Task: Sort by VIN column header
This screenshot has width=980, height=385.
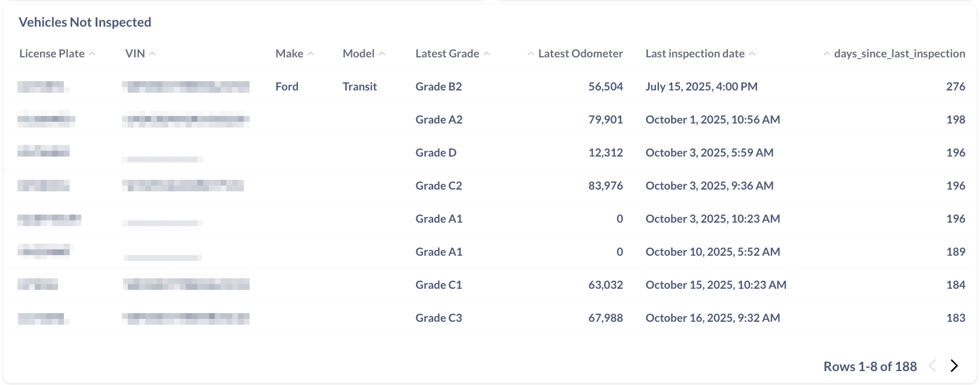Action: 135,53
